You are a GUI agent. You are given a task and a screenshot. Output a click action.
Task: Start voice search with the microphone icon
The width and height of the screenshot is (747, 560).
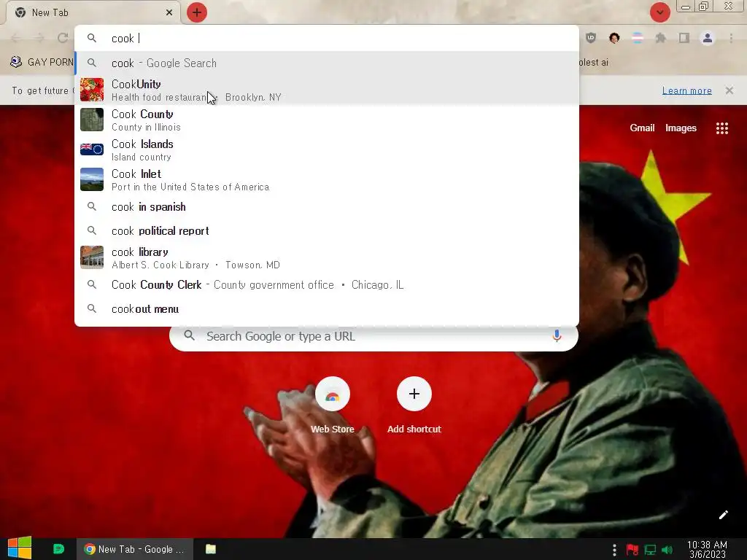557,335
